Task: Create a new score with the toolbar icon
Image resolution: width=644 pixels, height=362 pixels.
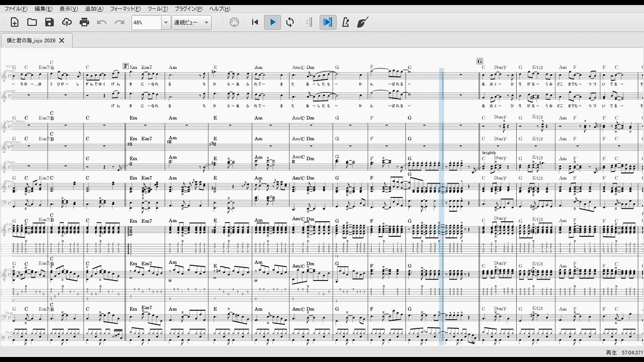Action: [15, 22]
